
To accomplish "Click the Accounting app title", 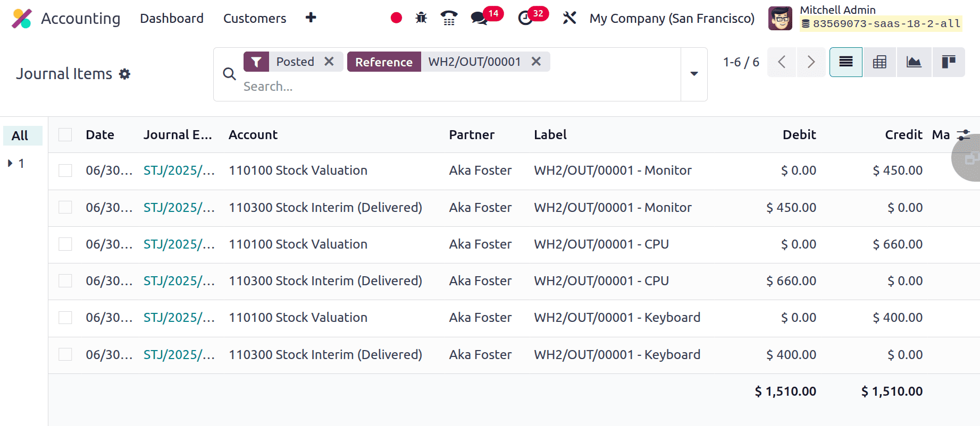I will [81, 19].
